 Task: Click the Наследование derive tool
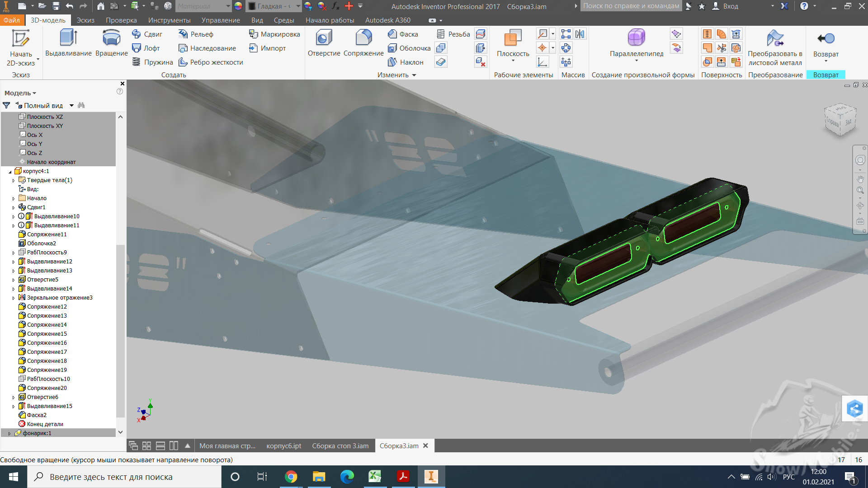[207, 48]
